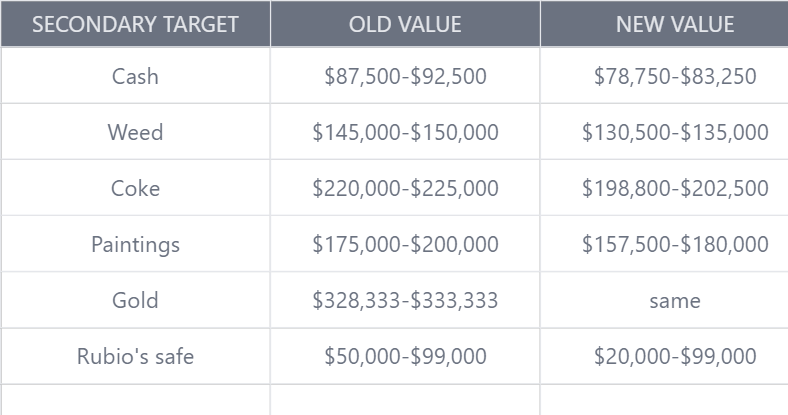This screenshot has width=788, height=415.
Task: Click Paintings old value $175,000-$200,000
Action: point(405,244)
